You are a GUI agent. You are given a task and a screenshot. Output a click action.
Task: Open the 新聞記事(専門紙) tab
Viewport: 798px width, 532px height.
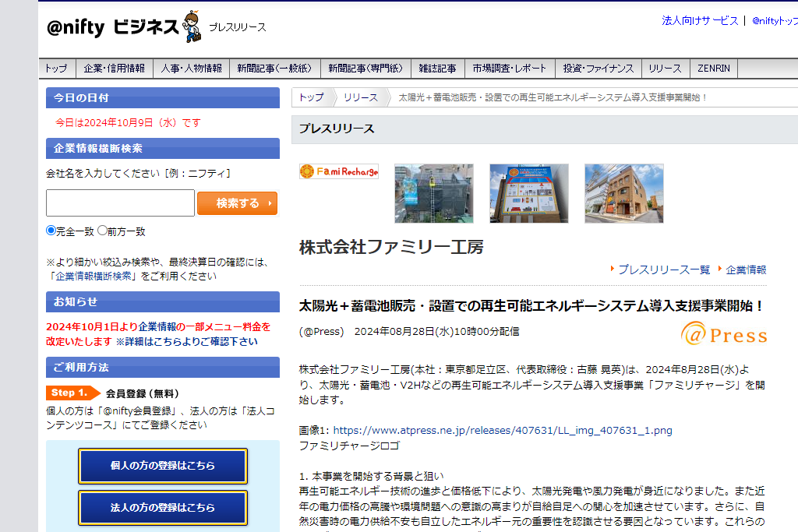[366, 69]
